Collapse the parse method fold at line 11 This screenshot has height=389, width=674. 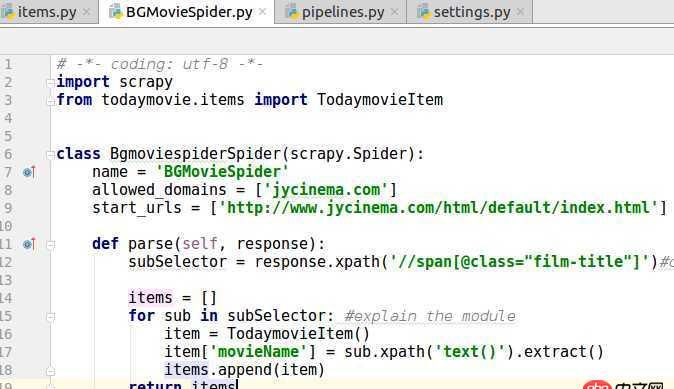[50, 245]
